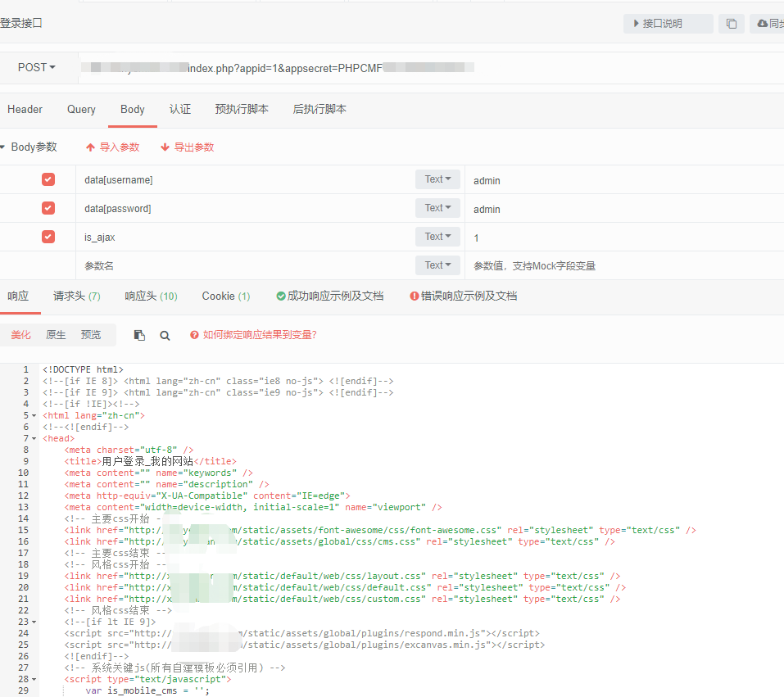Open the POST method dropdown
Viewport: 784px width, 697px height.
[37, 67]
